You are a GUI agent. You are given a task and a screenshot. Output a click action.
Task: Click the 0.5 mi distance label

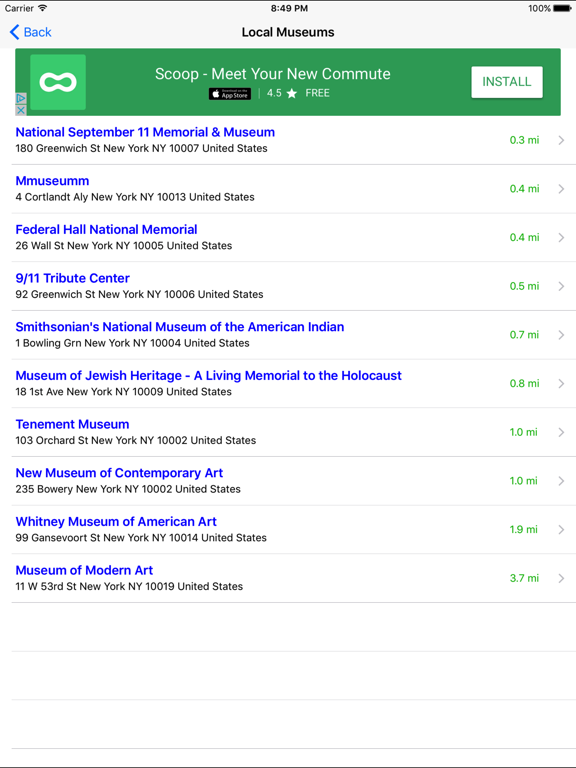point(524,286)
